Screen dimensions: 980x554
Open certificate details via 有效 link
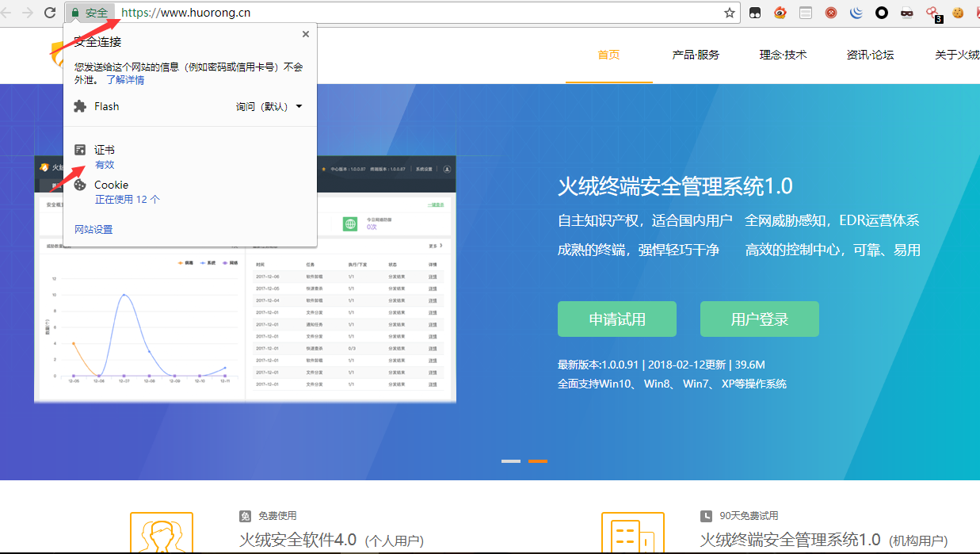pos(105,165)
